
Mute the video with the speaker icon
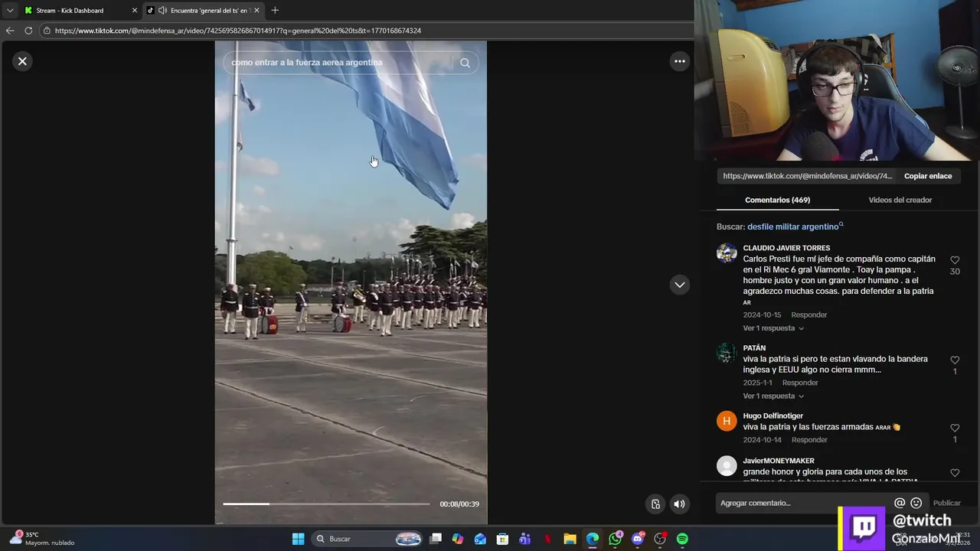coord(679,504)
